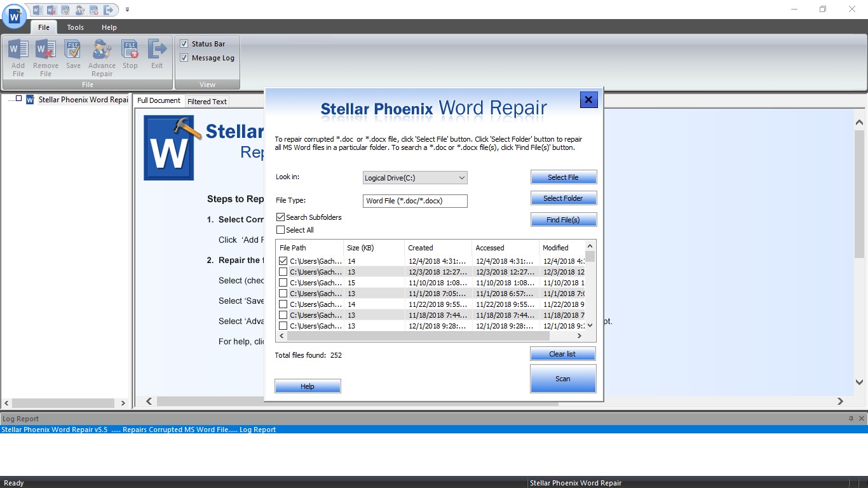Click Stop icon in quick access toolbar

pos(94,10)
